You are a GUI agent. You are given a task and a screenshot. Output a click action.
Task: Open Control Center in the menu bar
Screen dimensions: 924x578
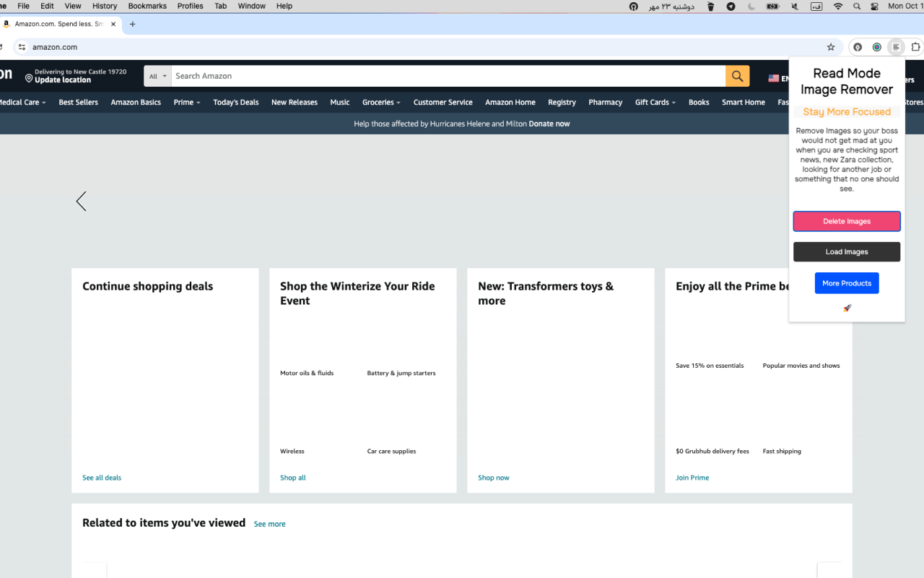click(x=875, y=7)
